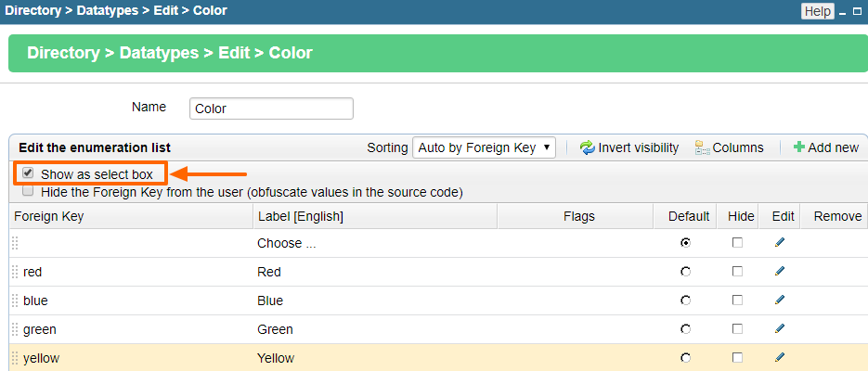Click the Foreign Key column header
This screenshot has height=371, width=868.
click(48, 216)
